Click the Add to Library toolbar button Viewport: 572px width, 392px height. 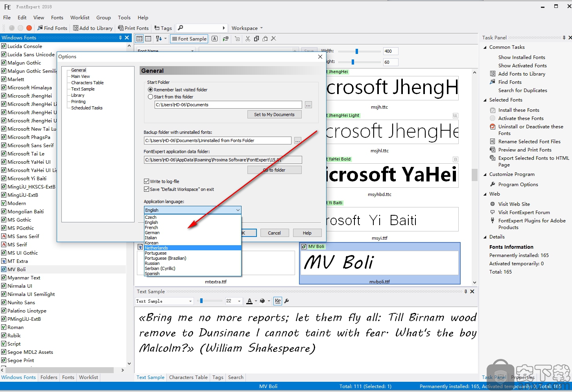93,28
